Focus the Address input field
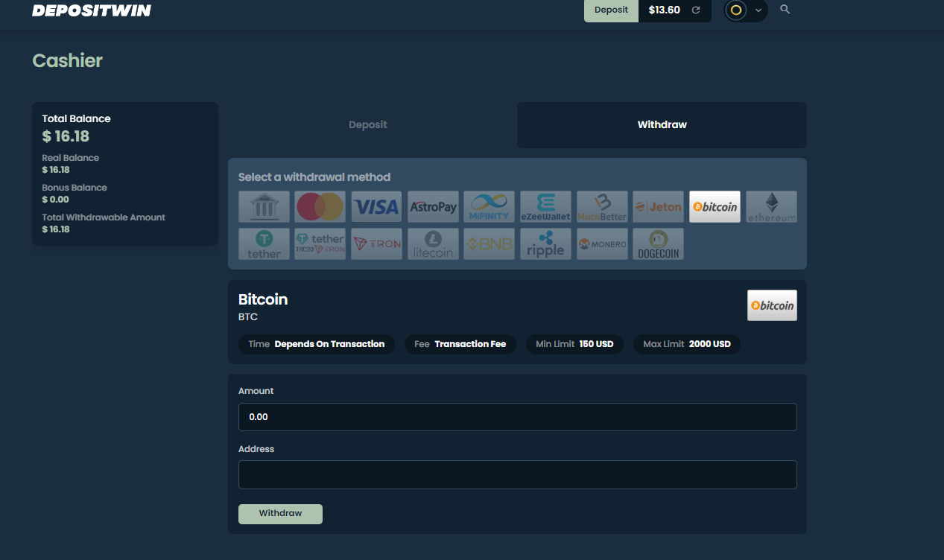 pyautogui.click(x=517, y=475)
